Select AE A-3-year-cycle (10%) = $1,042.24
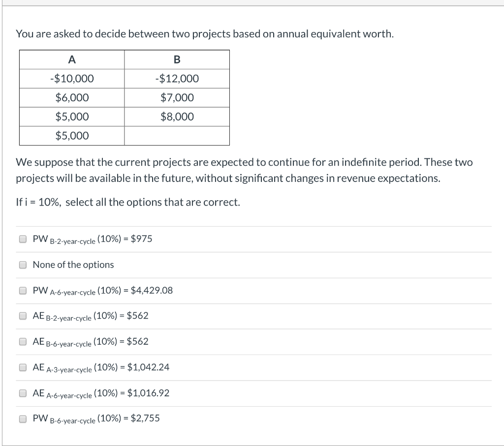The height and width of the screenshot is (446, 504). [22, 367]
